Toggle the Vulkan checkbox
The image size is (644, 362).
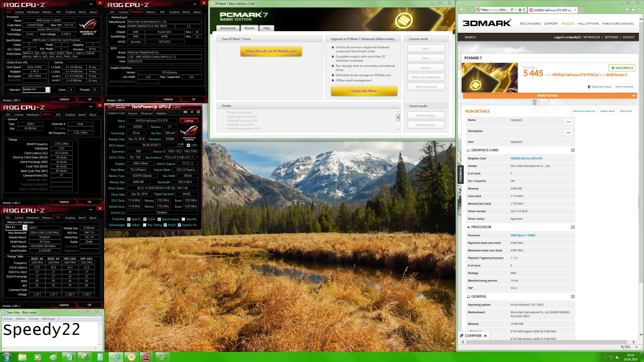coord(129,225)
